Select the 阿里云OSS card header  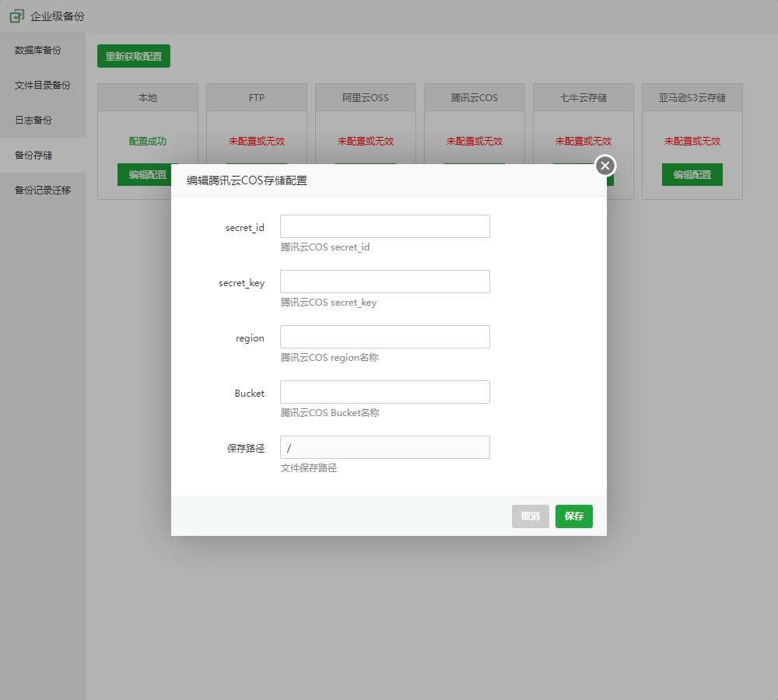click(366, 98)
